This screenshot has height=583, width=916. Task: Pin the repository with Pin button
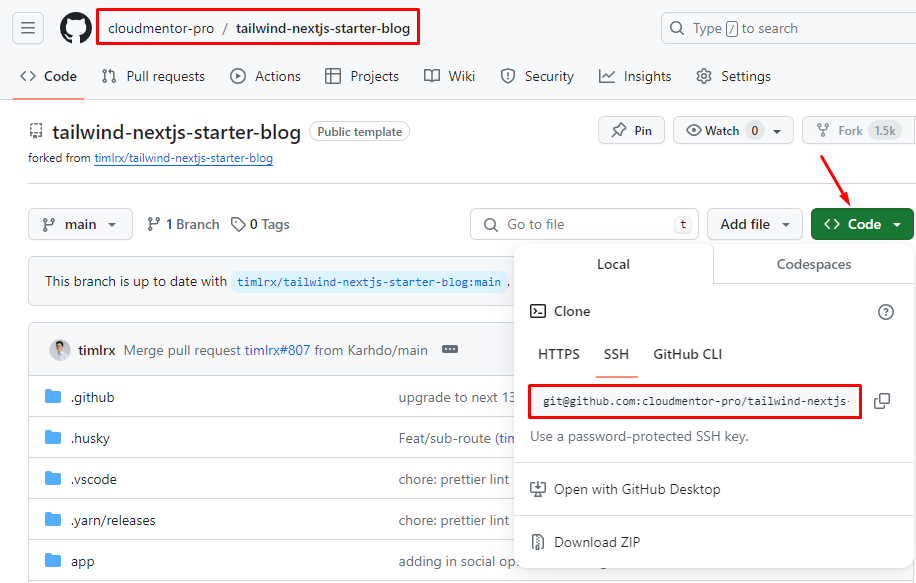tap(631, 130)
